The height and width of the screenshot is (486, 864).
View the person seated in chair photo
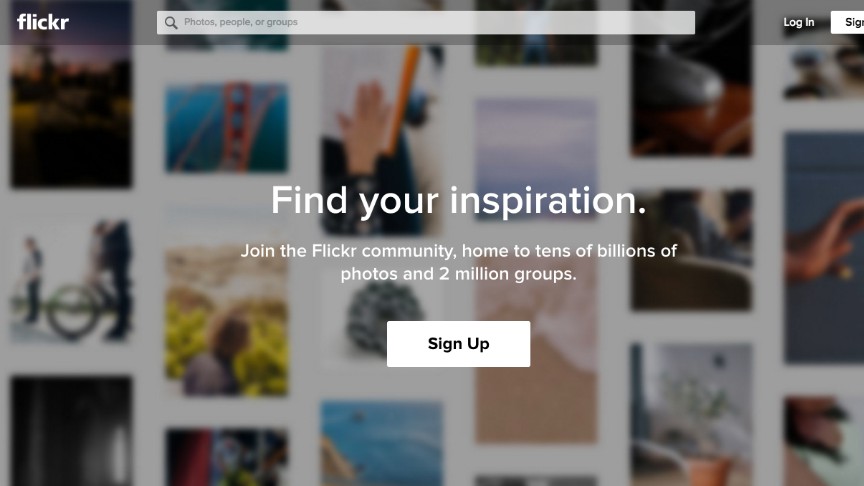point(691,250)
